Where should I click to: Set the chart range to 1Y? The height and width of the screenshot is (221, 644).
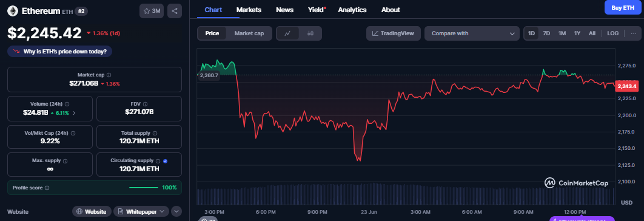coord(577,33)
